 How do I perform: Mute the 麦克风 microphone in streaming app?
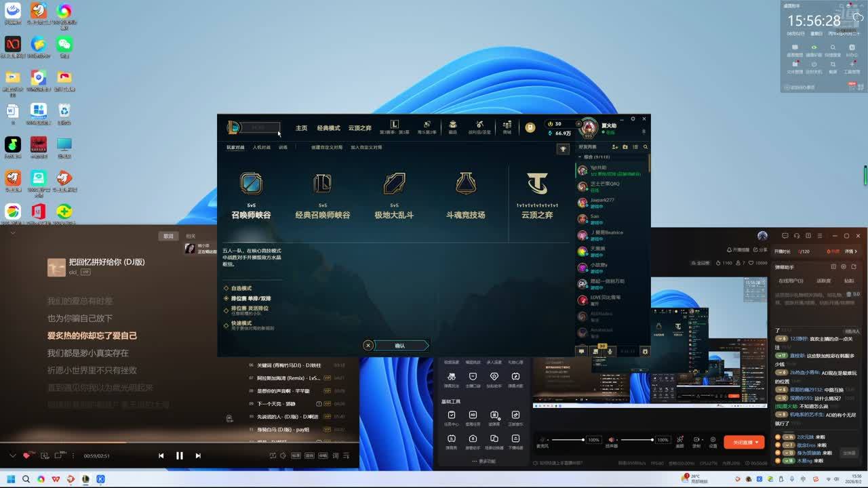click(542, 440)
